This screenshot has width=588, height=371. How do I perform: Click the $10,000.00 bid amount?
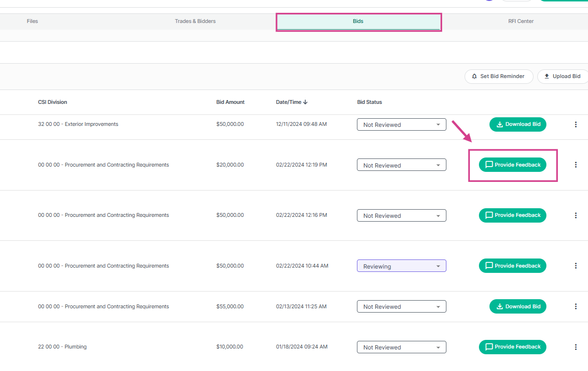(x=230, y=347)
